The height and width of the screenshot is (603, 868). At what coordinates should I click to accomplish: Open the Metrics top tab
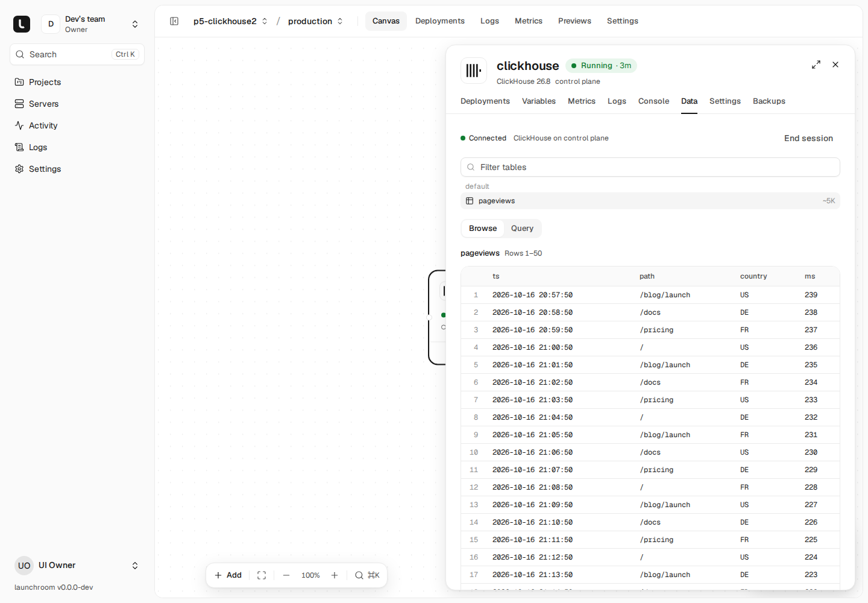pyautogui.click(x=529, y=21)
